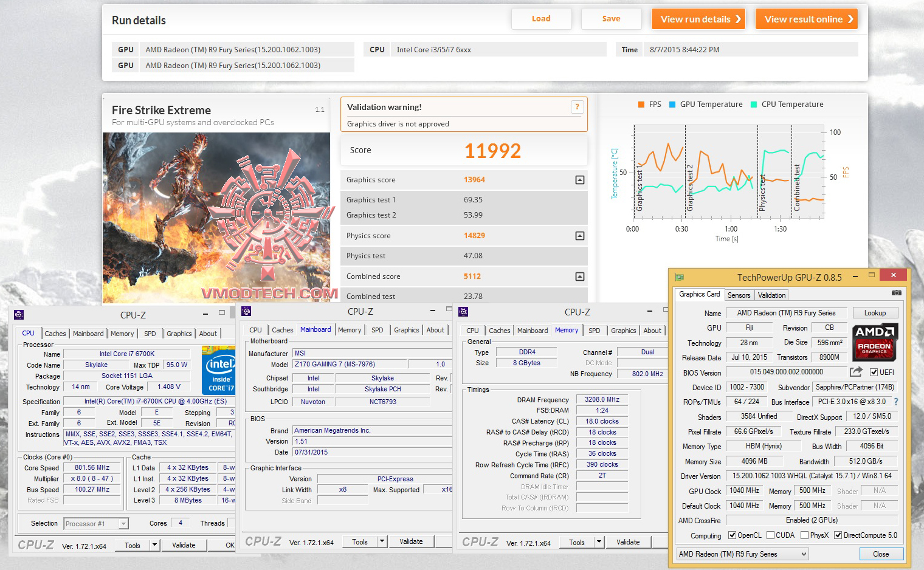Click the Physics score value 14829
924x570 pixels.
coord(474,236)
